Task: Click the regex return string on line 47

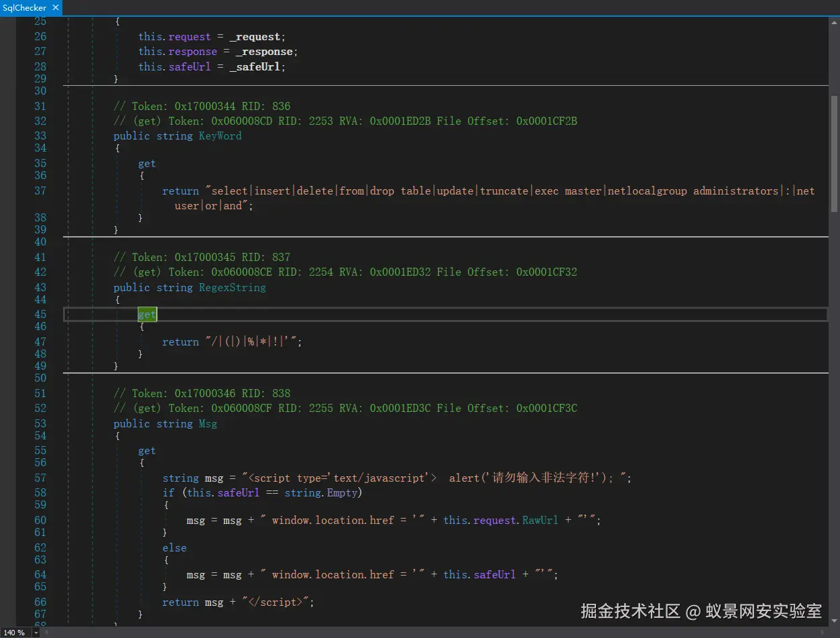Action: [x=251, y=341]
